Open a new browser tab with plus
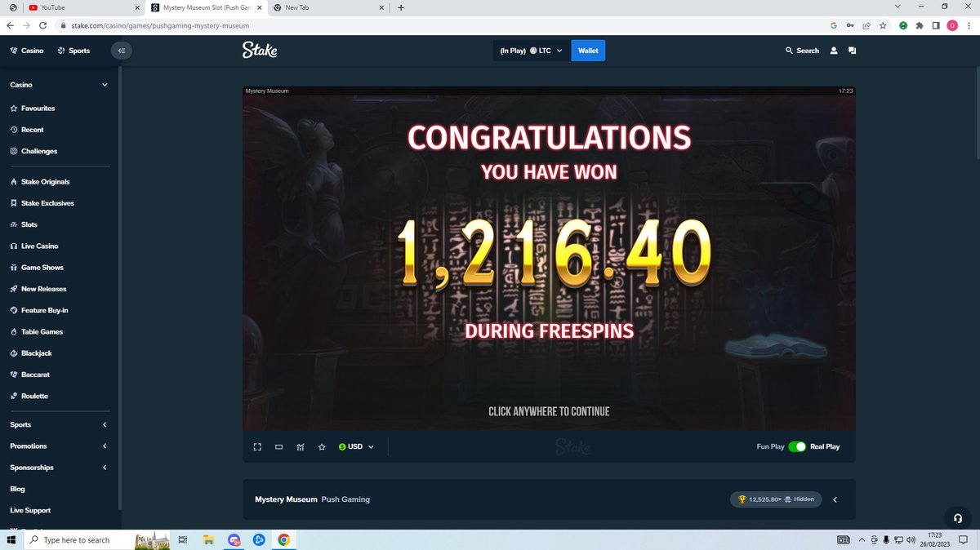Screen dimensions: 980x550 pyautogui.click(x=401, y=7)
